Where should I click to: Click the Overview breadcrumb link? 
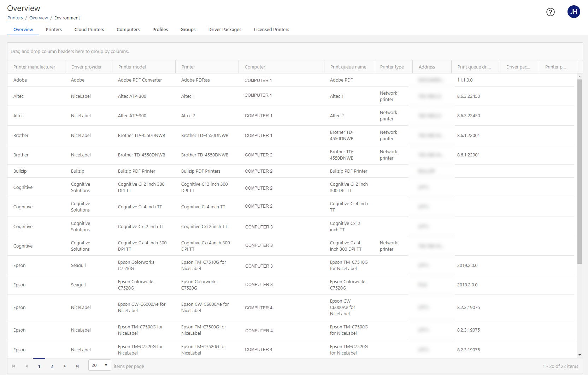click(x=39, y=18)
